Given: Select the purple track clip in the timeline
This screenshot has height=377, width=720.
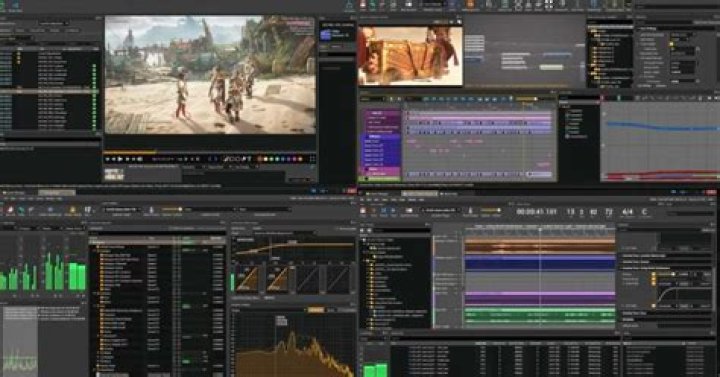Looking at the screenshot, I should pos(540,298).
